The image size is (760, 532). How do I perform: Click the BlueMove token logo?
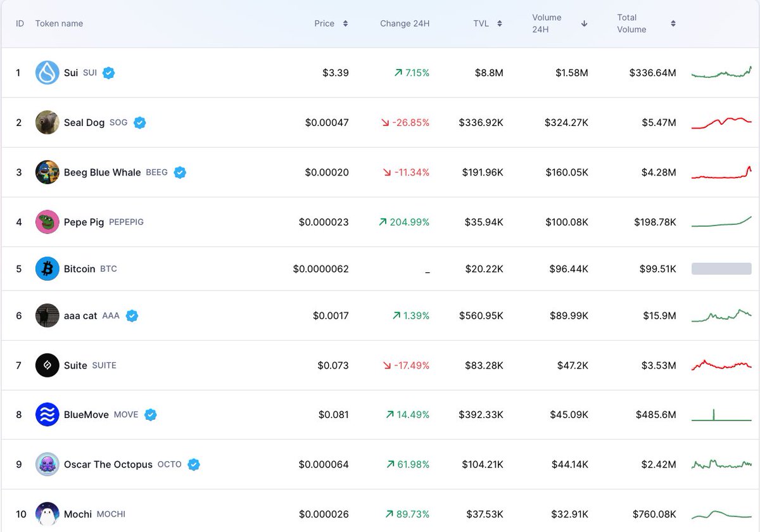point(47,415)
